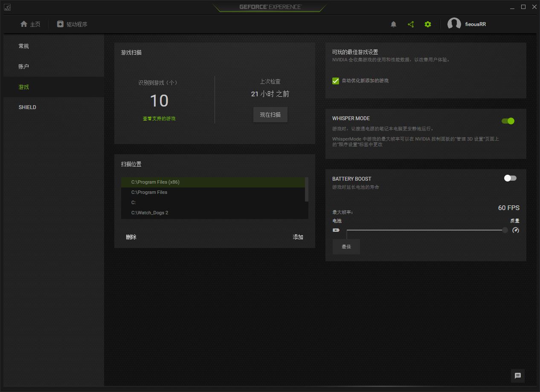540x392 pixels.
Task: Click the 最佳 button
Action: [346, 247]
